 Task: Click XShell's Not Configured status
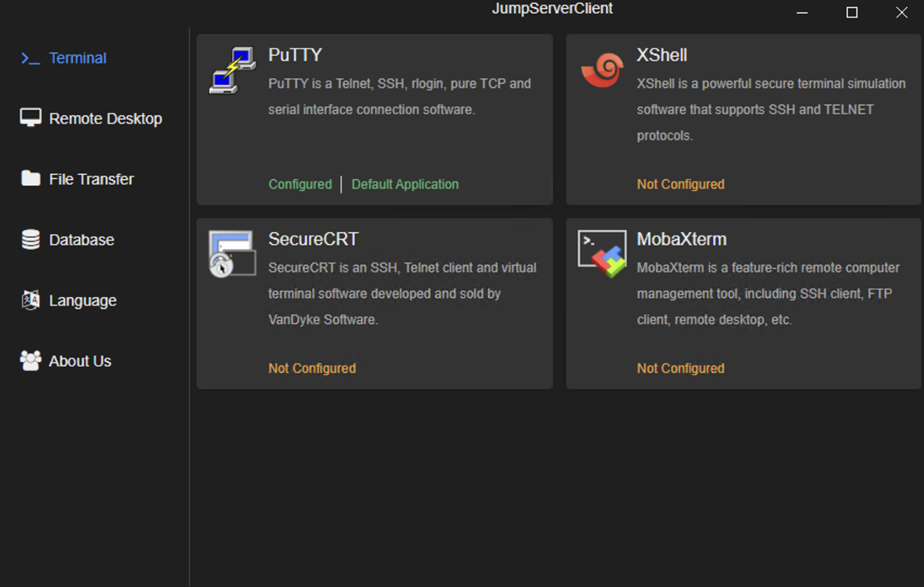click(680, 184)
